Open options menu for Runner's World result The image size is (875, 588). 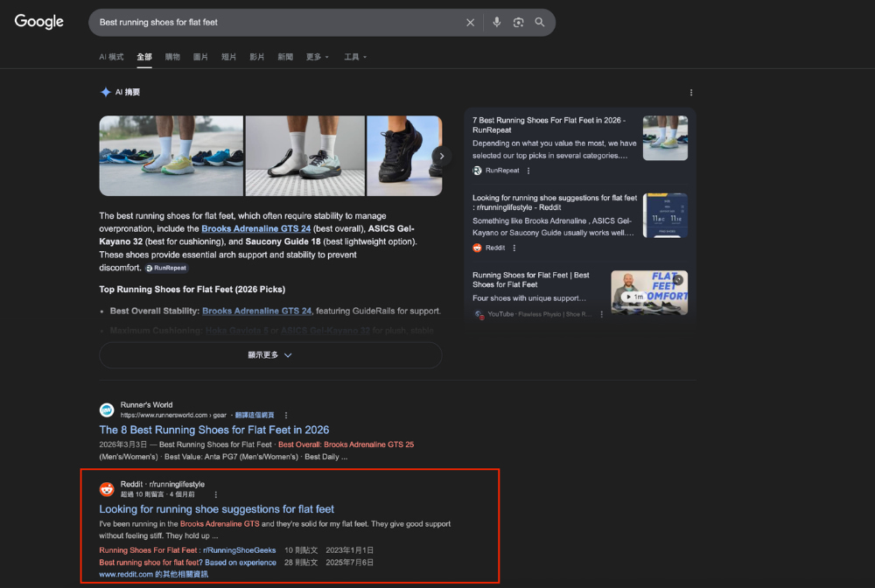click(286, 415)
